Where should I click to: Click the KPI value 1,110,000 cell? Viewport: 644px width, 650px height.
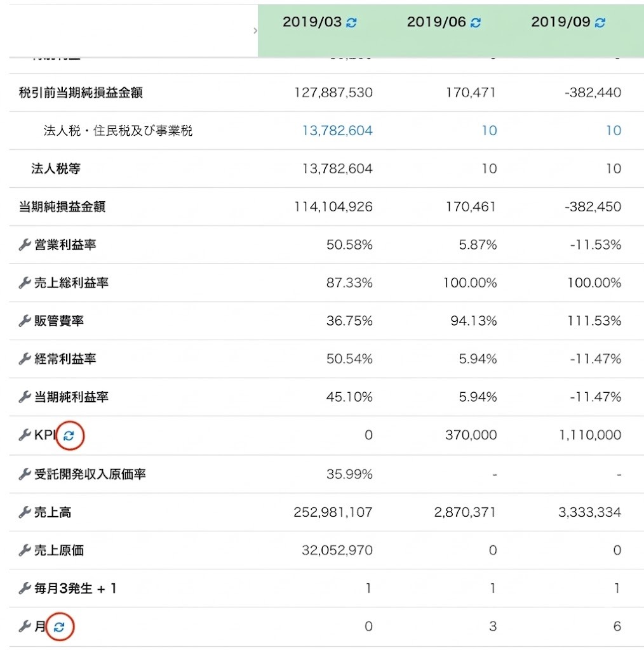[x=590, y=435]
